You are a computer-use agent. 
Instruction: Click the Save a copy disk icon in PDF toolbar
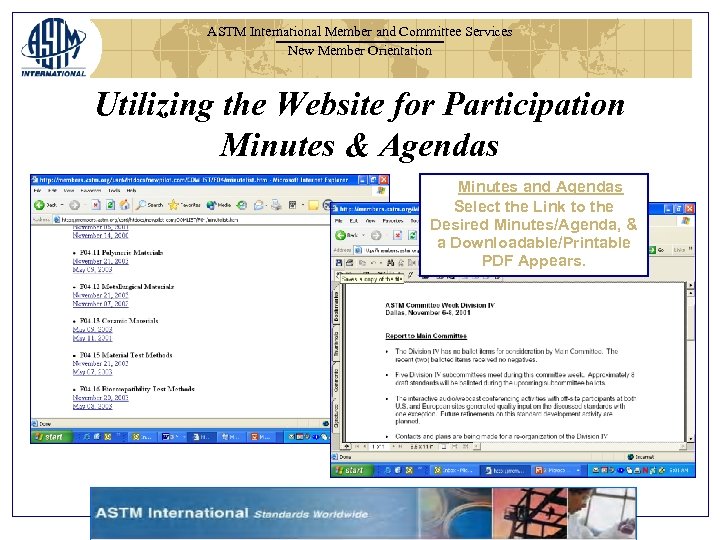point(339,263)
